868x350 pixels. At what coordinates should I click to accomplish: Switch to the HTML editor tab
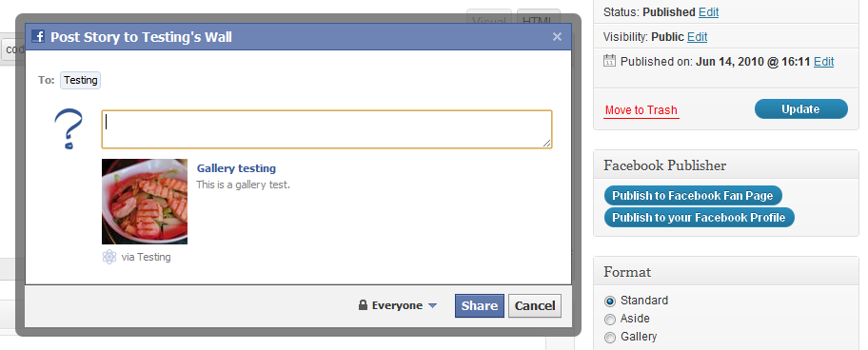[x=538, y=17]
